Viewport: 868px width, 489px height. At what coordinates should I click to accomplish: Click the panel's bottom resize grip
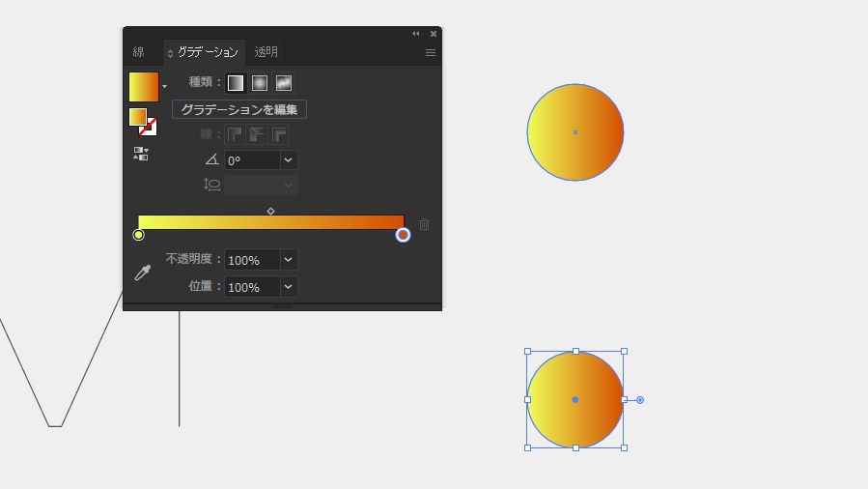click(282, 306)
